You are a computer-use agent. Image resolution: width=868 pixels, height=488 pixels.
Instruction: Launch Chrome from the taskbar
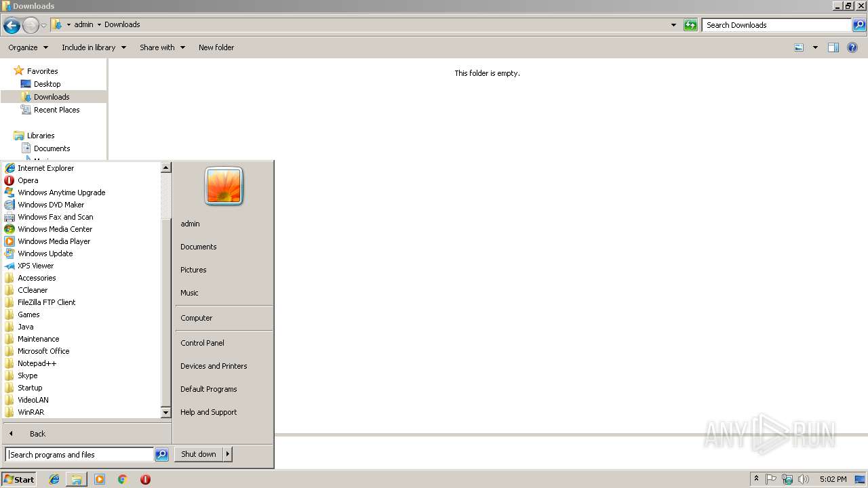pyautogui.click(x=123, y=479)
